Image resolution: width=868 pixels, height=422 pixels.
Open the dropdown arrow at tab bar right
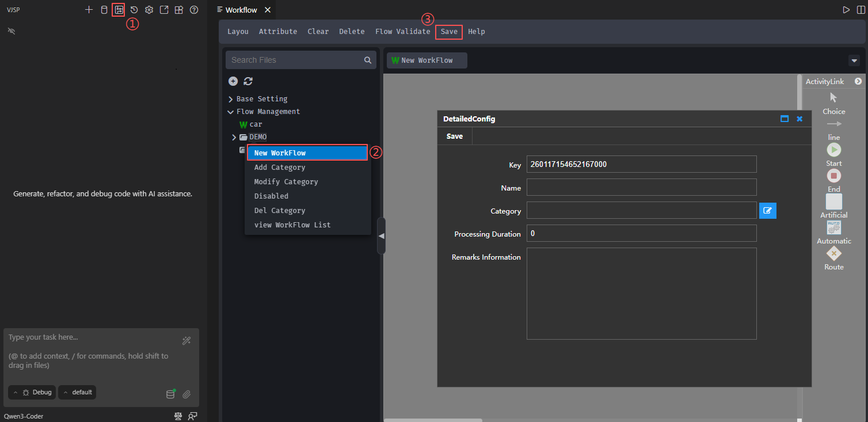tap(854, 60)
